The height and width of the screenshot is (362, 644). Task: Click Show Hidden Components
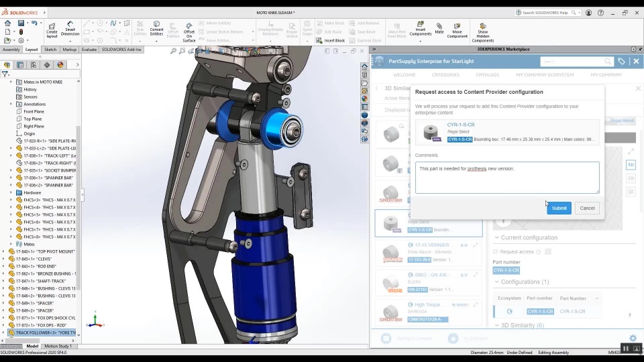point(482,33)
